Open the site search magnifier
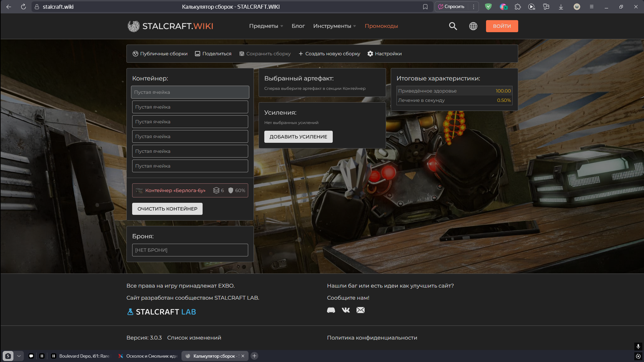 (x=453, y=26)
